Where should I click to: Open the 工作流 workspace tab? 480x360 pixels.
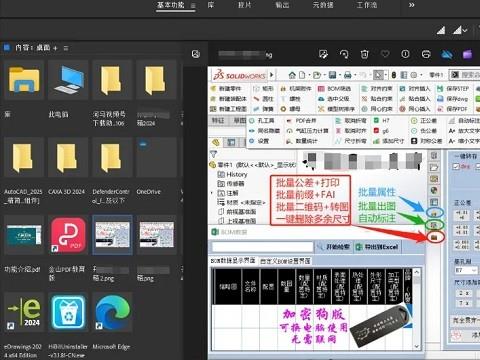pos(367,5)
